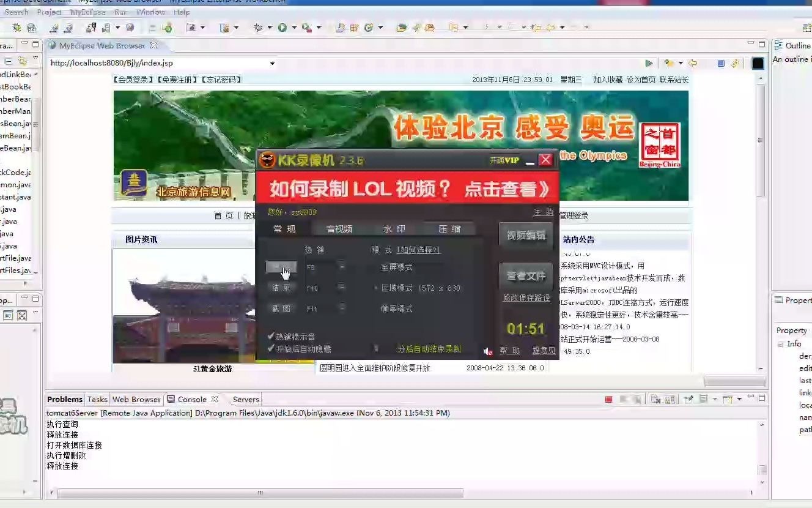Click the 如何选择? link
Viewport: 812px width, 508px height.
coord(418,250)
